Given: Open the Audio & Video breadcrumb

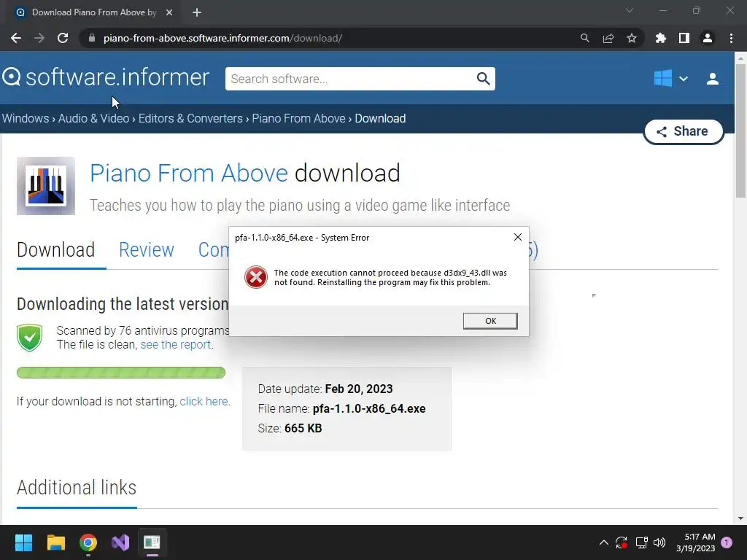Looking at the screenshot, I should tap(94, 118).
